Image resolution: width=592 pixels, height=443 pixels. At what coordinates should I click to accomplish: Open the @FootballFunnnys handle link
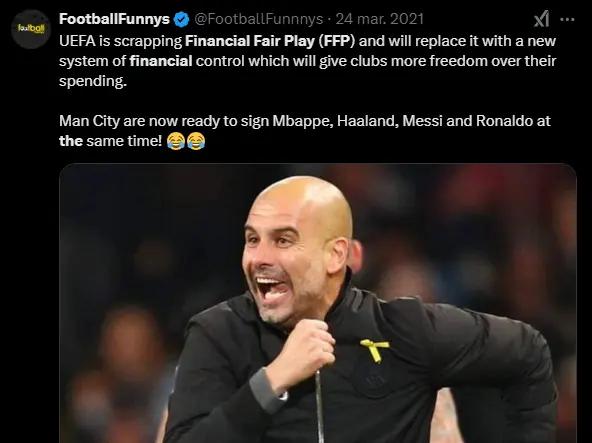(259, 19)
